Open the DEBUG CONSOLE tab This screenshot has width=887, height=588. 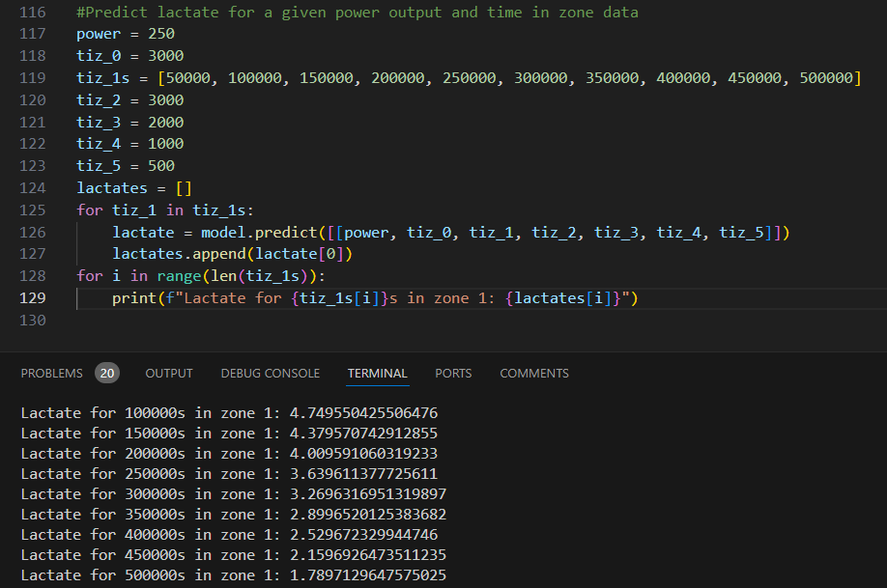[x=270, y=373]
